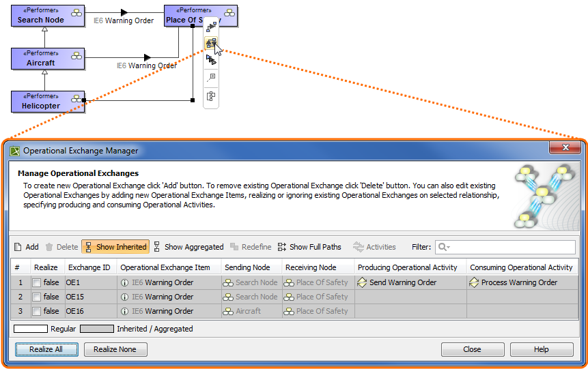The height and width of the screenshot is (369, 588).
Task: Click the performer icon on Aircraft box
Action: [x=76, y=56]
